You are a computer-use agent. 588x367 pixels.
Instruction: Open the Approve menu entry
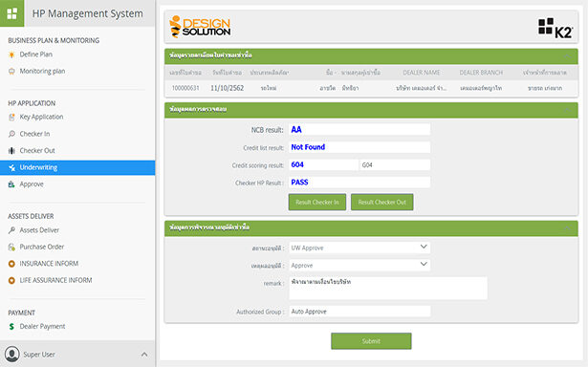coord(32,184)
